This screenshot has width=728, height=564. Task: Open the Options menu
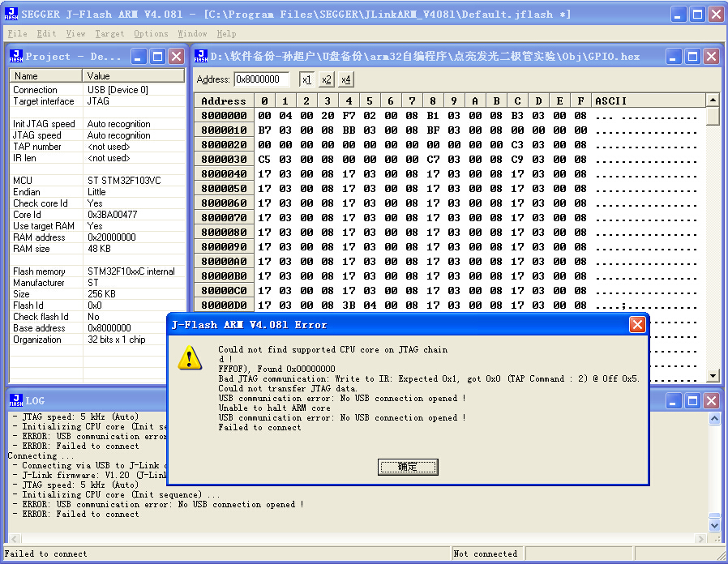tap(151, 33)
